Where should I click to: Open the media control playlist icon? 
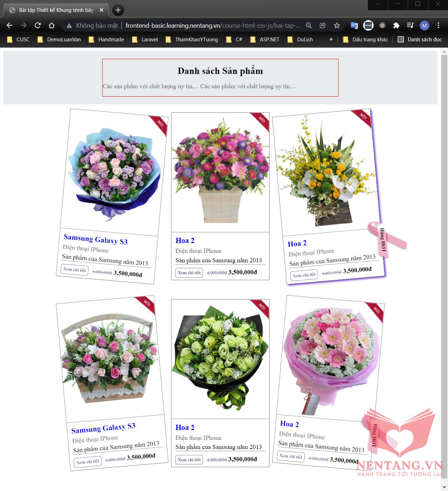click(x=410, y=25)
